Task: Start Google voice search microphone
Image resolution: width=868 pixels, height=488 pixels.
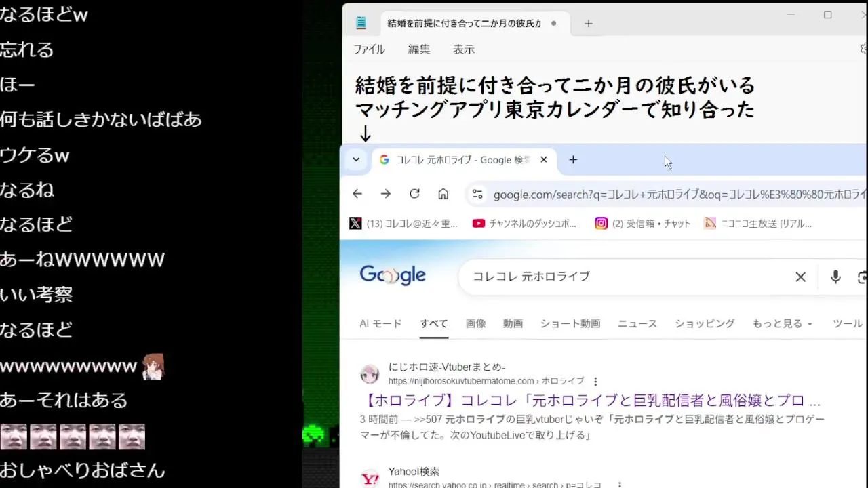Action: click(x=835, y=277)
